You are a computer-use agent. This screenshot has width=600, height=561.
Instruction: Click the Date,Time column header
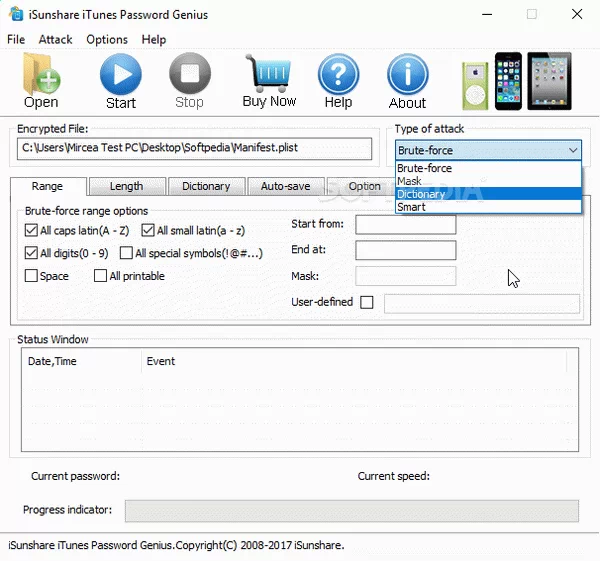82,361
